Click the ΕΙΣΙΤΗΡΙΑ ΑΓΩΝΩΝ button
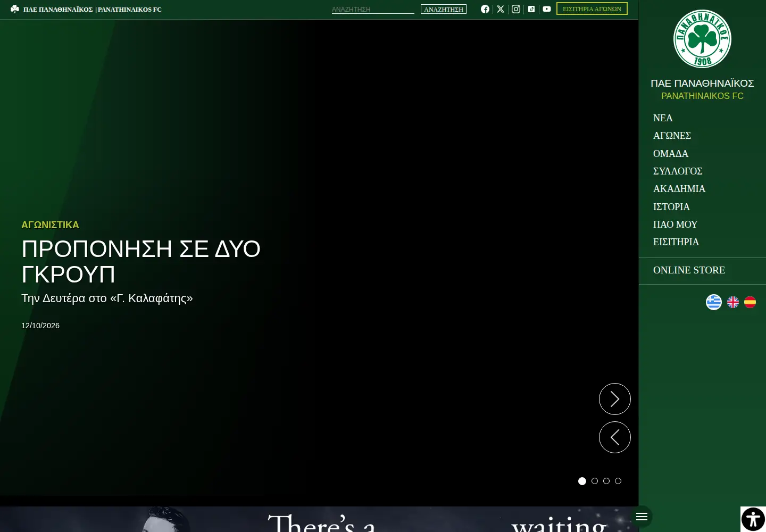Screen dimensions: 766x532 592,9
